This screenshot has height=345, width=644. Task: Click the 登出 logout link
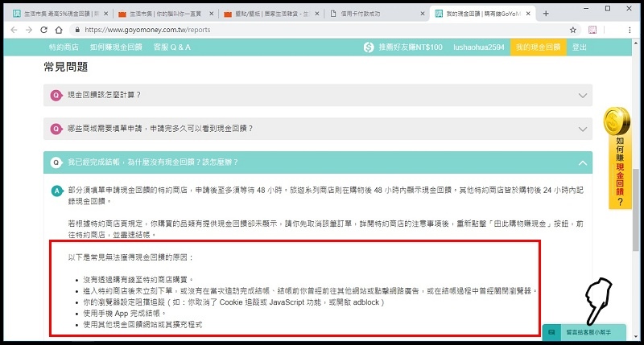click(x=580, y=47)
